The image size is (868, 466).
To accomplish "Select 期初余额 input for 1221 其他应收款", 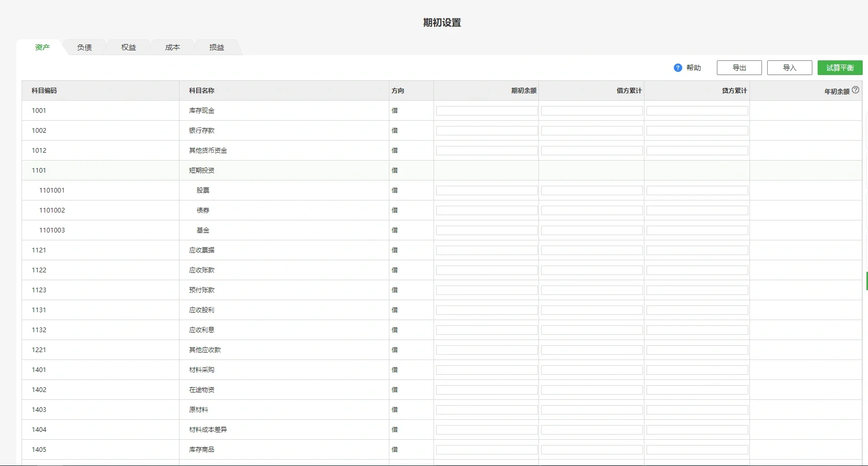I will [487, 350].
